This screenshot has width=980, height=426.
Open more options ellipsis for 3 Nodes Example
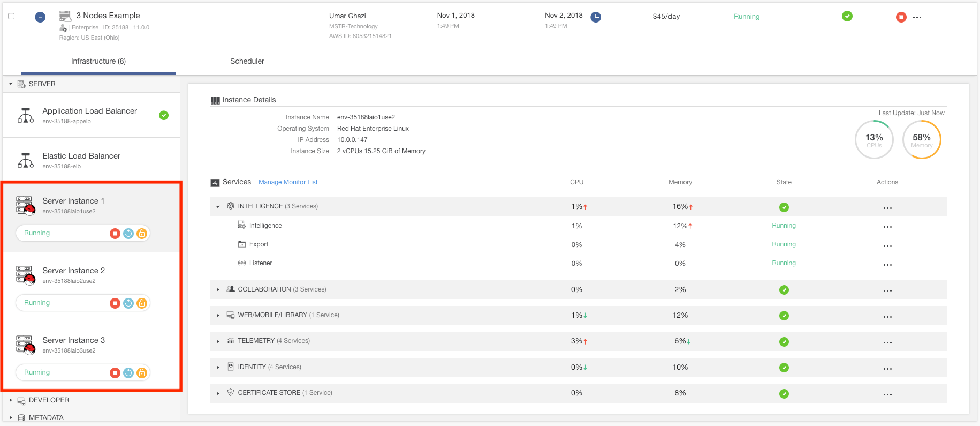tap(917, 17)
